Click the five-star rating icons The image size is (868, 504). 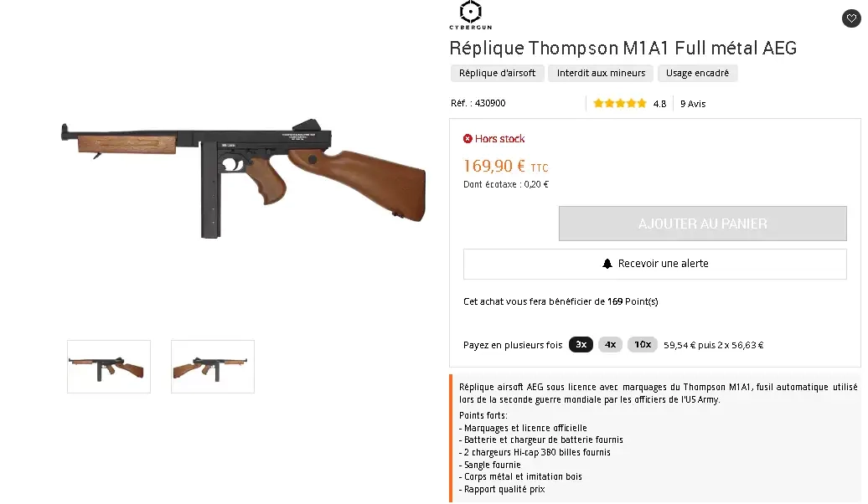pos(620,104)
